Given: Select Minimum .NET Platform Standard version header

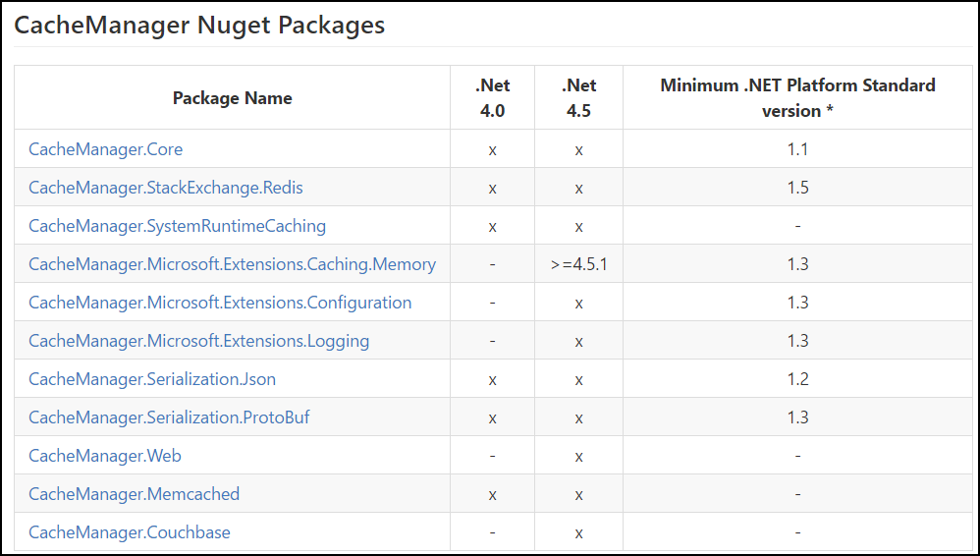Looking at the screenshot, I should click(797, 97).
